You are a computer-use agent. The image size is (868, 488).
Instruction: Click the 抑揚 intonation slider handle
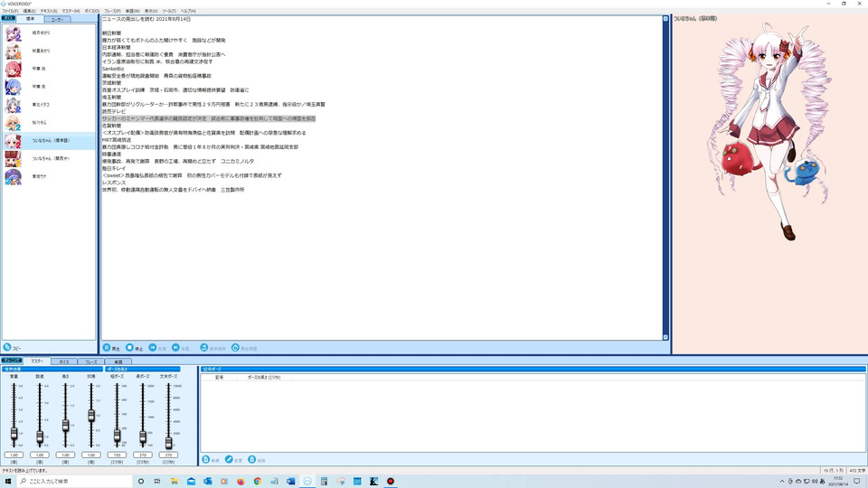[x=91, y=416]
